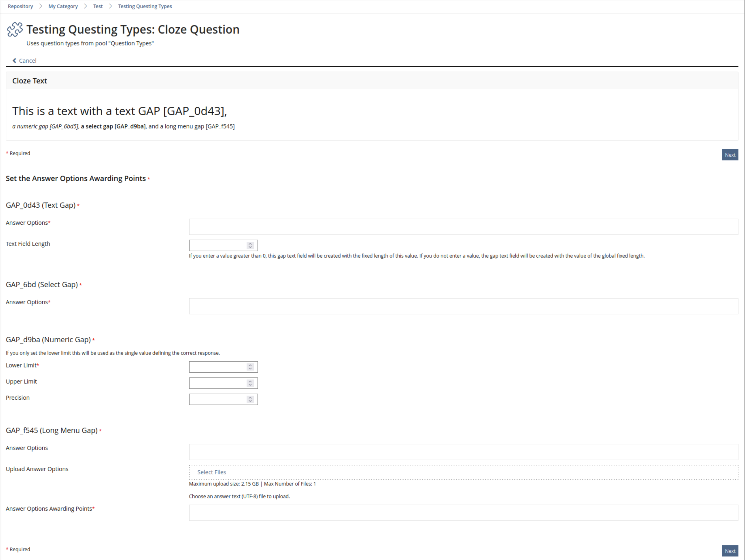Go to the My Category breadcrumb
745x560 pixels.
tap(63, 6)
